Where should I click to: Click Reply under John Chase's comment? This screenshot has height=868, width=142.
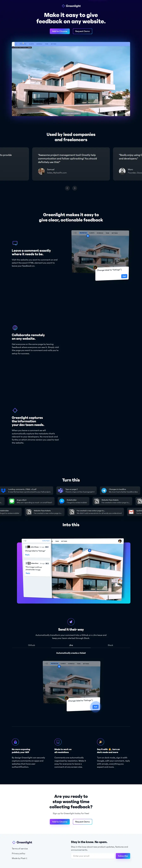[27, 555]
